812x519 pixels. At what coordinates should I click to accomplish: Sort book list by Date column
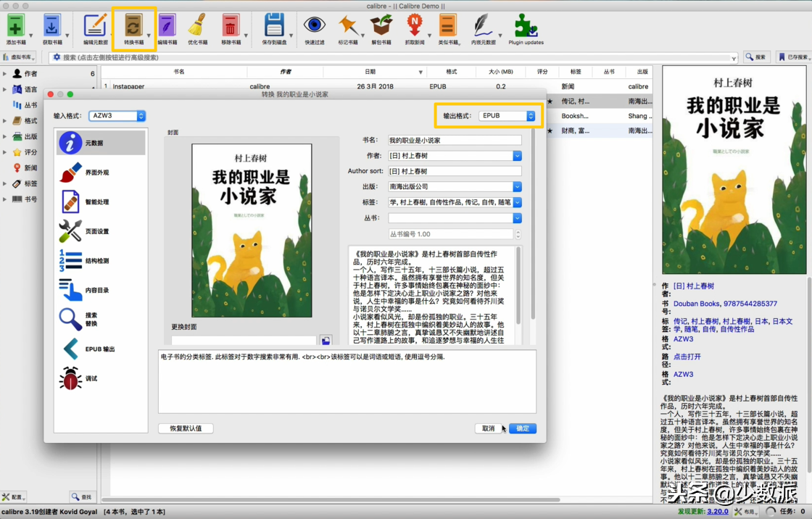coord(370,72)
